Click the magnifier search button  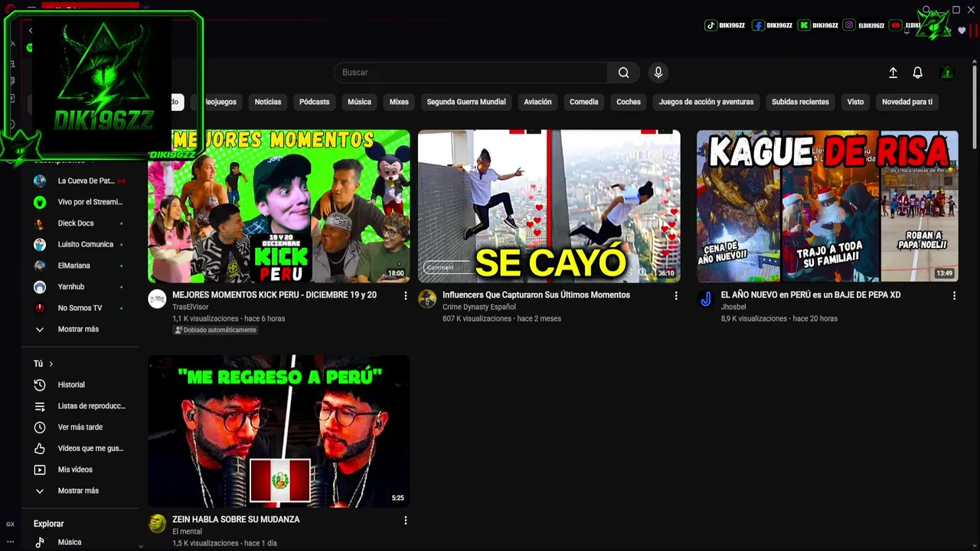pyautogui.click(x=623, y=73)
